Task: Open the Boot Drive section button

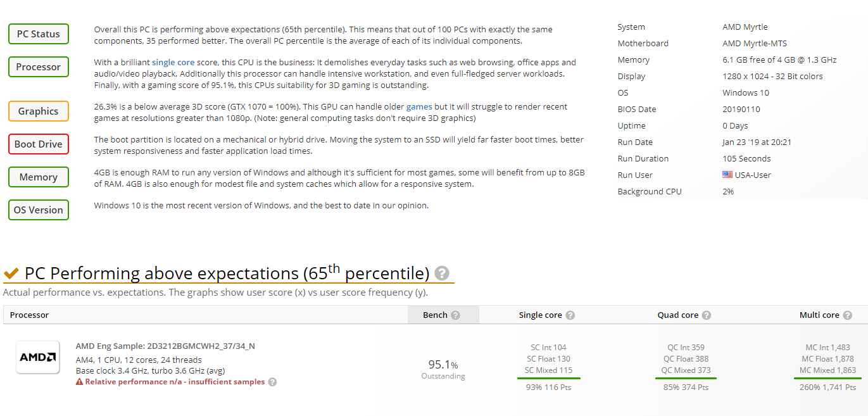Action: pos(39,144)
